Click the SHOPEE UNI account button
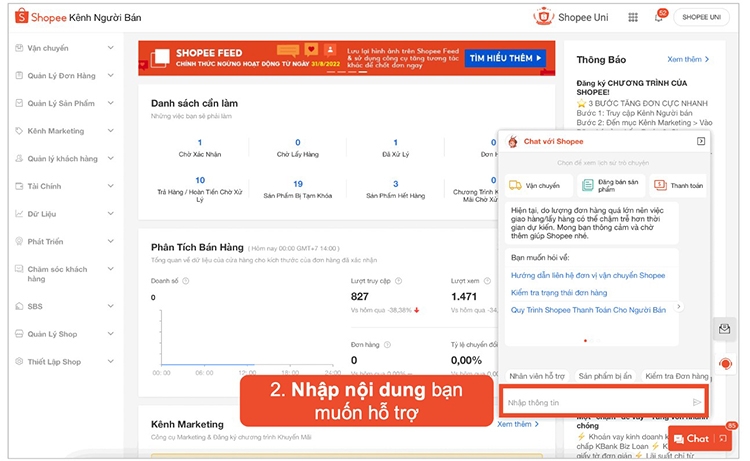The width and height of the screenshot is (750, 461). click(701, 17)
